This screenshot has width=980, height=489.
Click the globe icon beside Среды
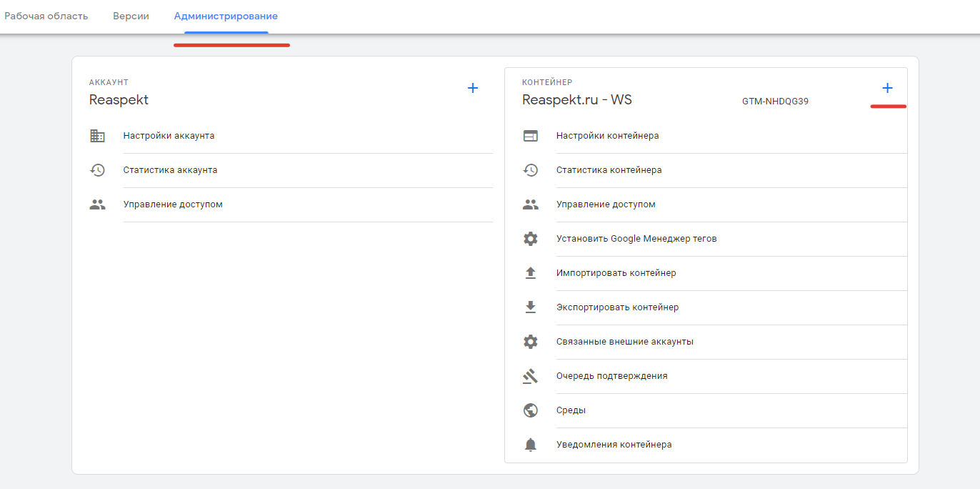click(530, 410)
